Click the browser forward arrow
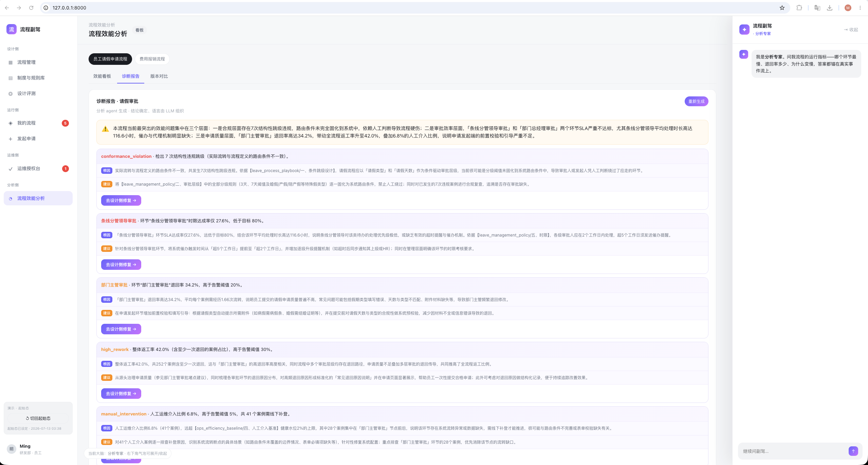Viewport: 868px width, 465px height. coord(19,8)
